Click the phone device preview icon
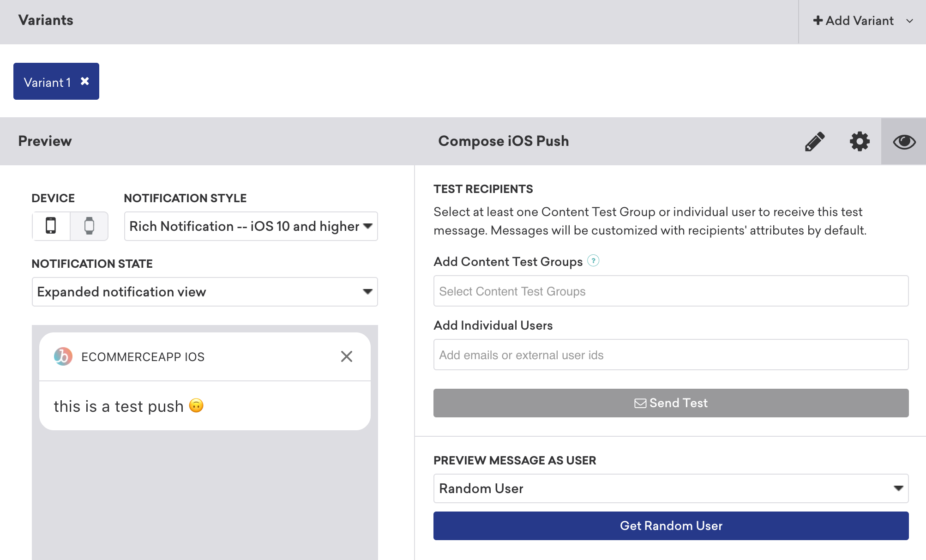Screen dimensions: 926x560 pos(52,226)
